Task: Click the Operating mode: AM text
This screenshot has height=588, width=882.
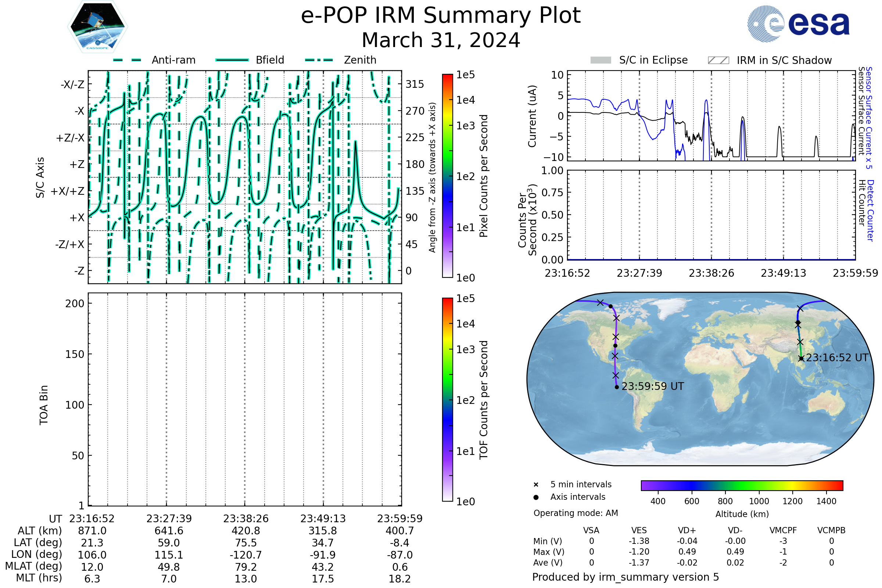Action: point(576,513)
